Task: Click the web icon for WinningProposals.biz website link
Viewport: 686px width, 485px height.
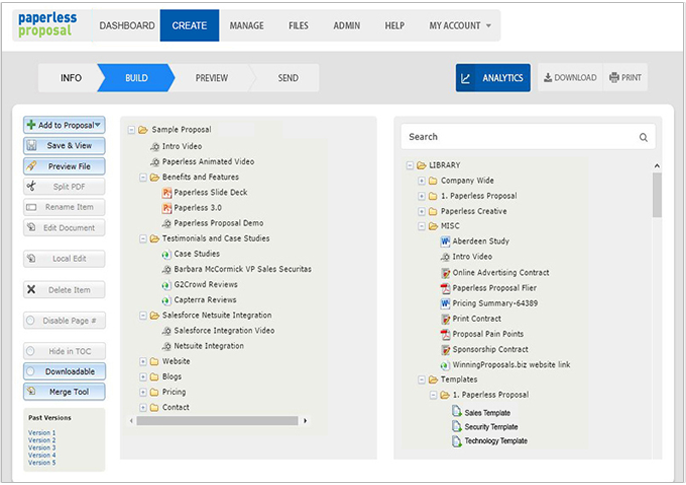Action: point(445,365)
